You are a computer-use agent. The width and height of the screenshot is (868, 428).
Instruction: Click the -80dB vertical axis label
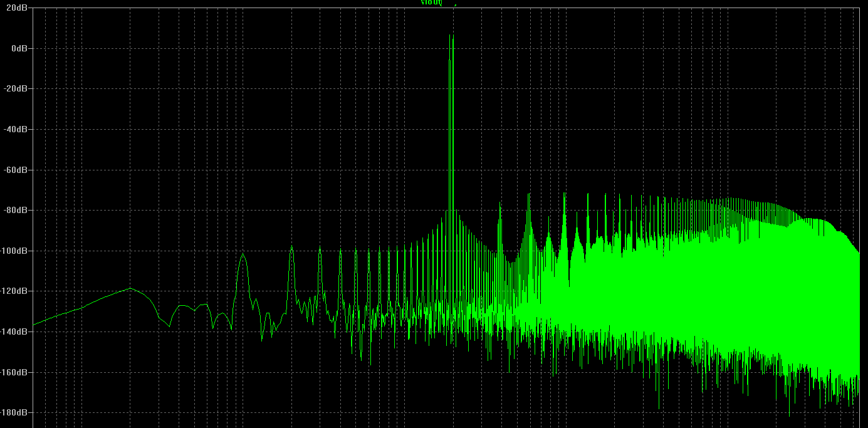point(15,210)
